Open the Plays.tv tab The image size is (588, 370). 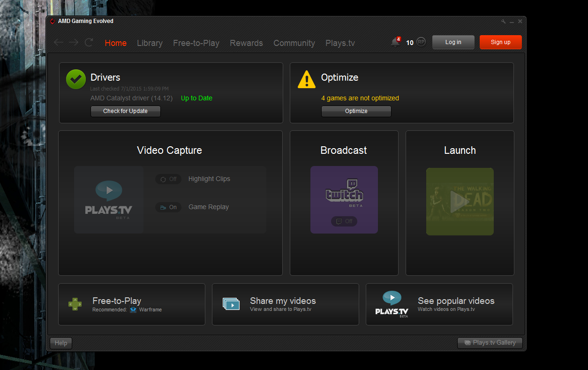tap(340, 43)
